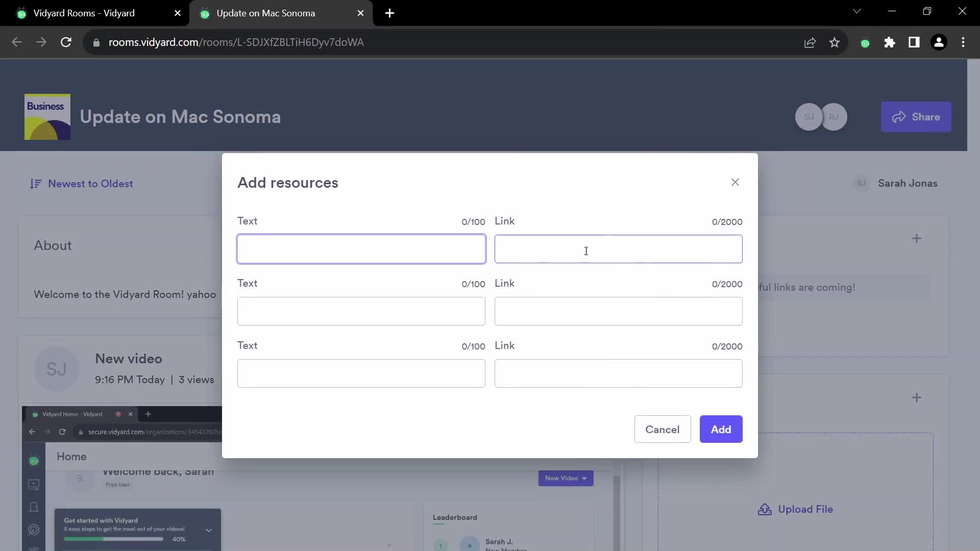Click Vidyard logo icon in preview sidebar
Viewport: 980px width, 551px height.
pyautogui.click(x=34, y=461)
